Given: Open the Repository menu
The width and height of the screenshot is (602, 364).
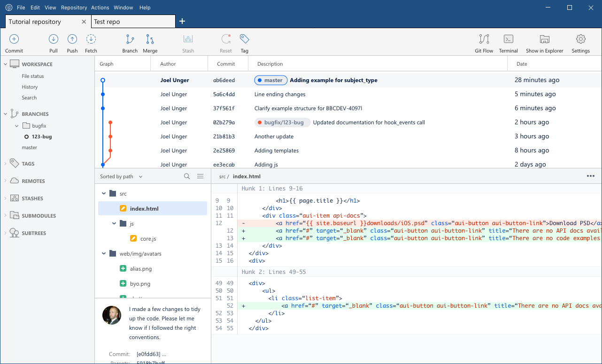Looking at the screenshot, I should pyautogui.click(x=74, y=8).
